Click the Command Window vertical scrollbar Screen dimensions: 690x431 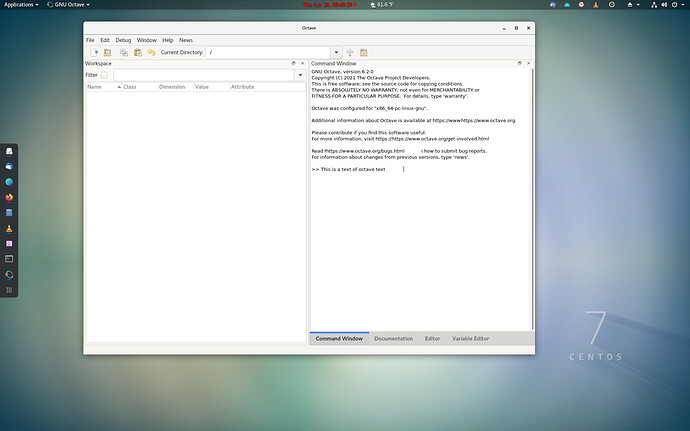pyautogui.click(x=532, y=199)
